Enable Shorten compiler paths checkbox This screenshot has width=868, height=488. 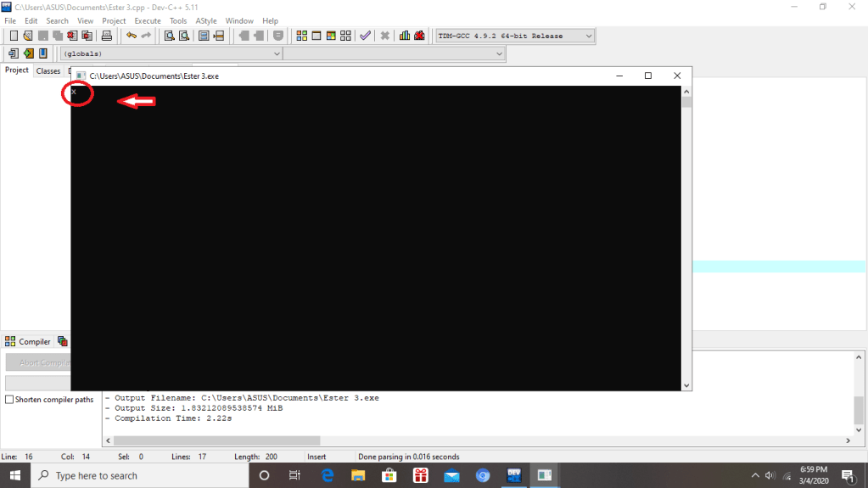tap(10, 400)
